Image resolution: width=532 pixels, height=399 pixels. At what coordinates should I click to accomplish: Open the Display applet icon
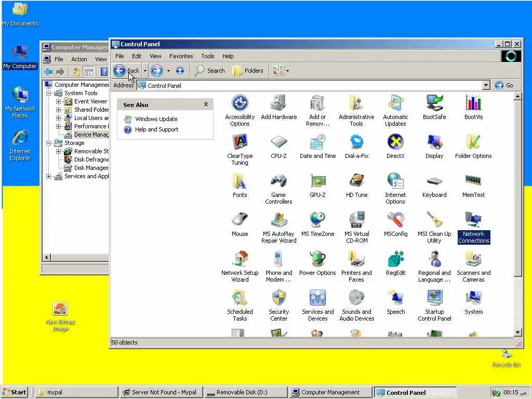(434, 146)
